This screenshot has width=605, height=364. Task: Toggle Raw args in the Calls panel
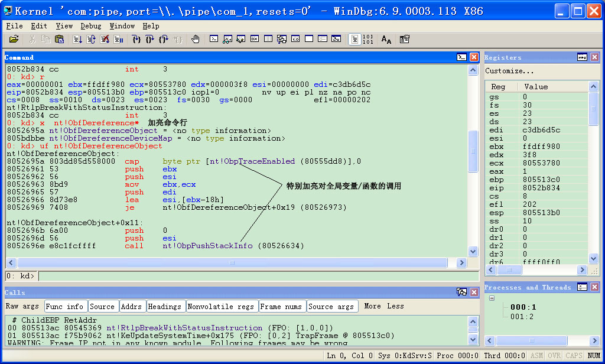22,306
